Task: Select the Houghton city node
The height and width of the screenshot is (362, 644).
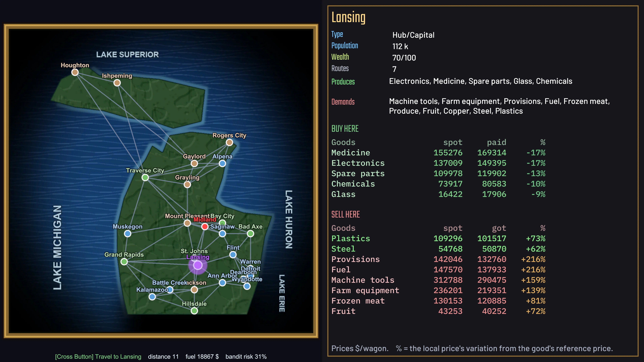Action: 75,72
